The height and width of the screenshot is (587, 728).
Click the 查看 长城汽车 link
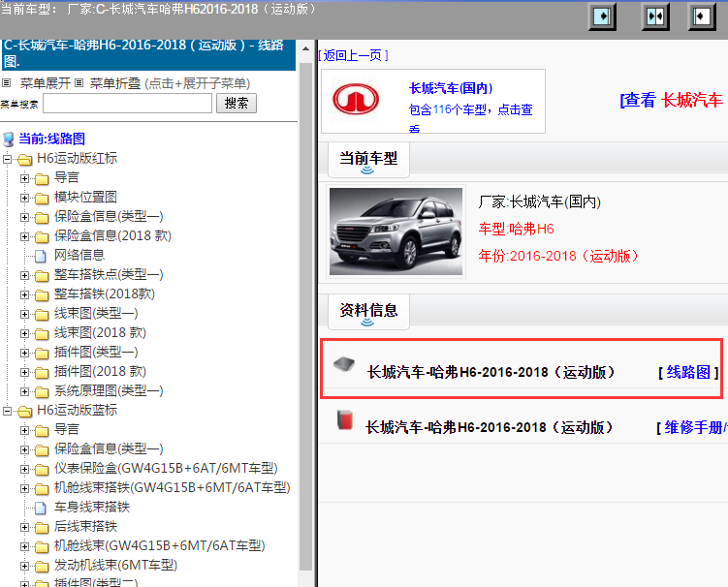click(671, 100)
